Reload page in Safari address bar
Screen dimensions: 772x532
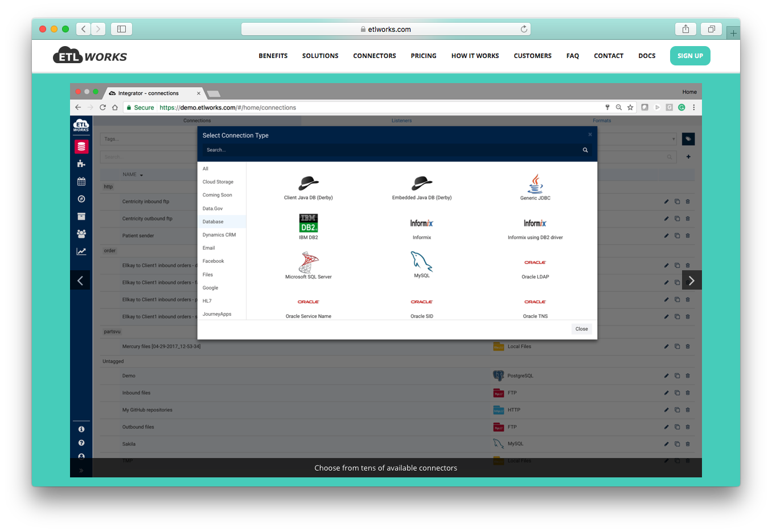[524, 29]
